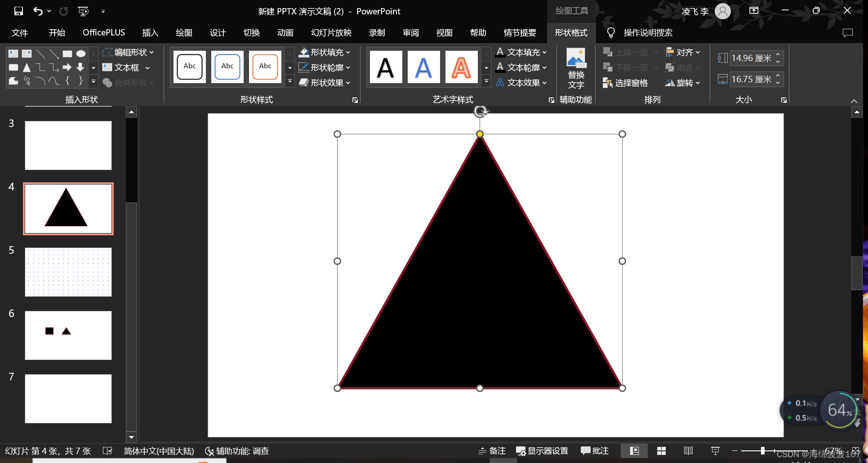The image size is (868, 463).
Task: Choose the oval shape in gallery
Action: [x=81, y=54]
